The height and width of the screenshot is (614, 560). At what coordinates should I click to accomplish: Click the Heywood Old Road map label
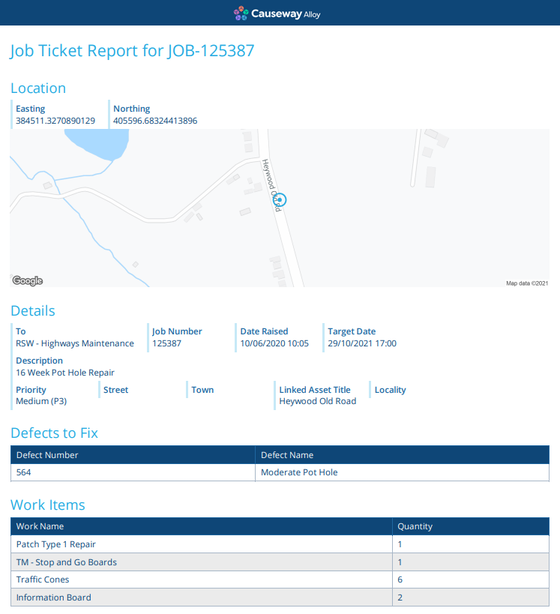[271, 185]
